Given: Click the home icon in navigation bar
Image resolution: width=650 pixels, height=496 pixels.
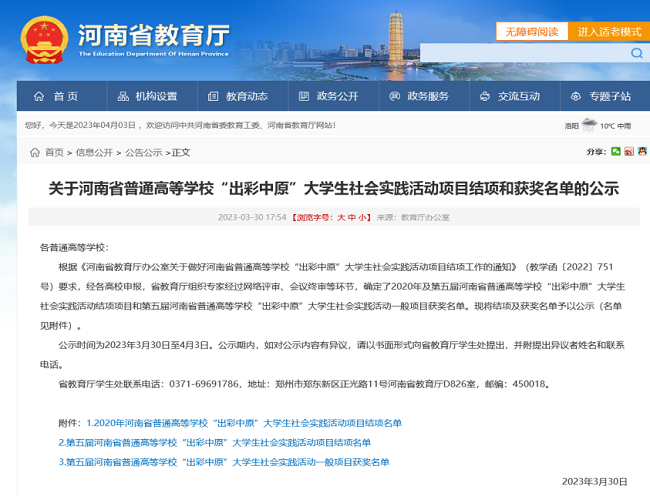Looking at the screenshot, I should [39, 96].
